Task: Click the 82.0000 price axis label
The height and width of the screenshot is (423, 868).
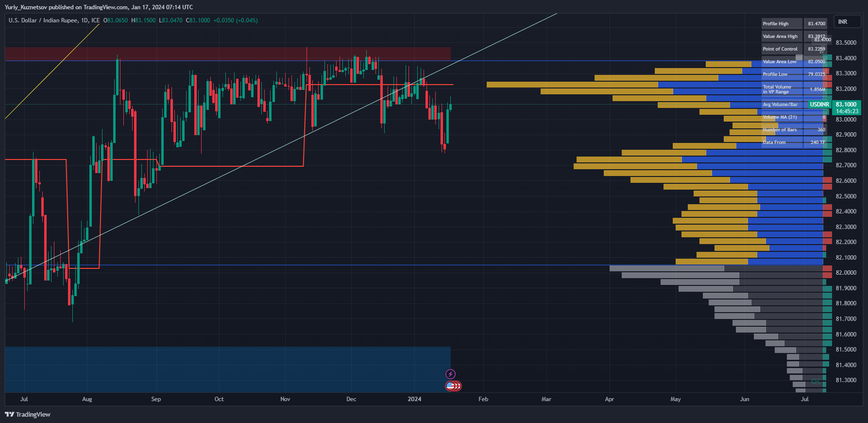Action: [x=846, y=273]
